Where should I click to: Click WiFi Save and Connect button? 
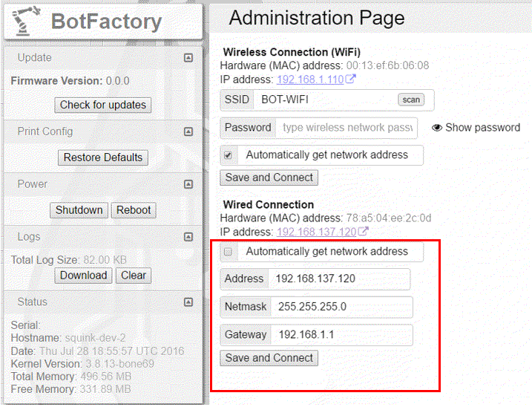[269, 178]
